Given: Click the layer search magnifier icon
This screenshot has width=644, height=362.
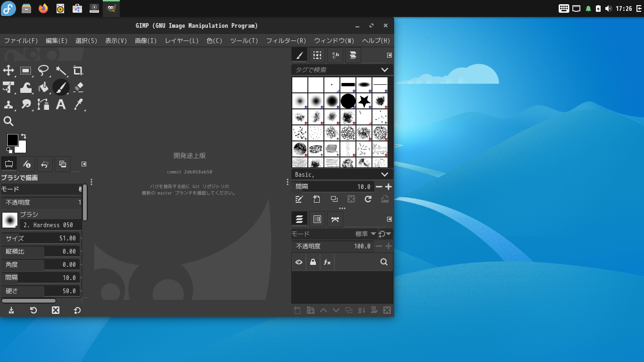Looking at the screenshot, I should [x=384, y=262].
